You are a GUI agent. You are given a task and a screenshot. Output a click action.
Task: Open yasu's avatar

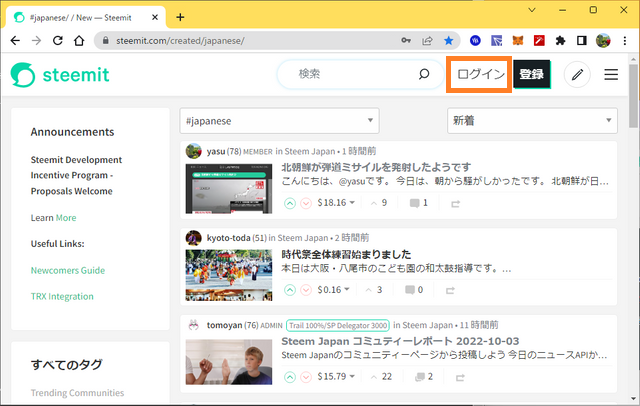point(193,151)
